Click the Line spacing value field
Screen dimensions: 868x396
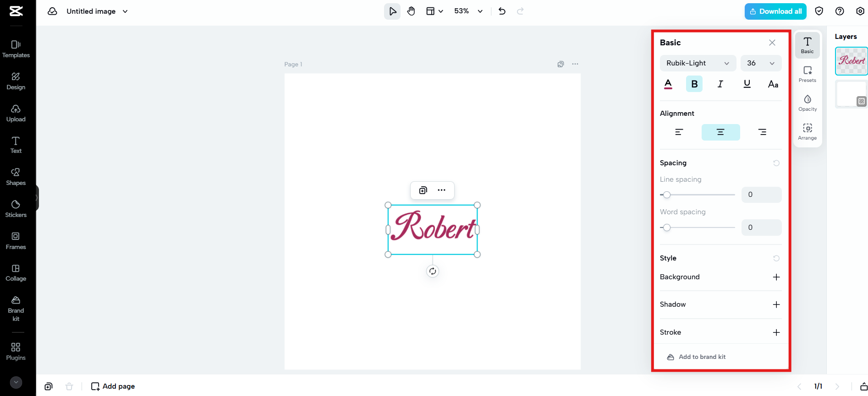point(762,195)
